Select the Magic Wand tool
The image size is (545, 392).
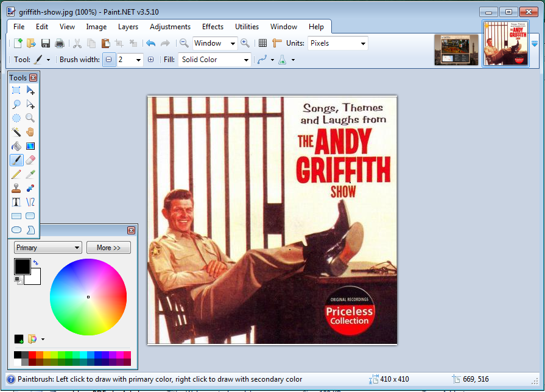point(16,132)
